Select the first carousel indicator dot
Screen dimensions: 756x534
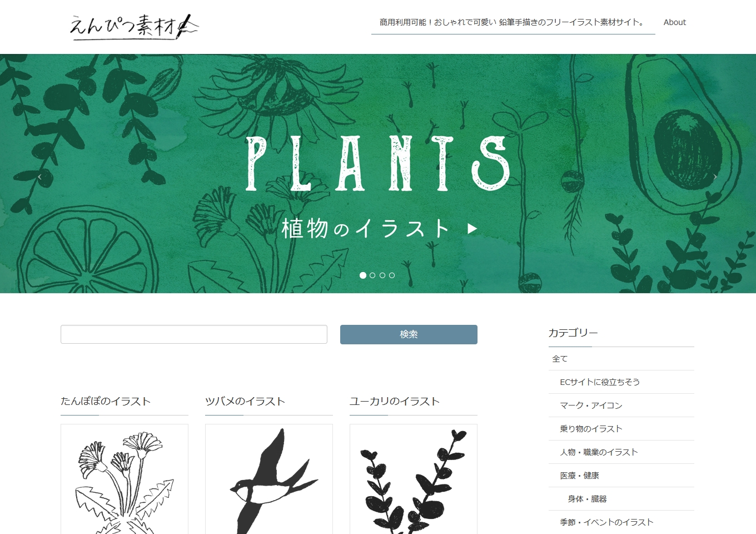click(x=363, y=275)
